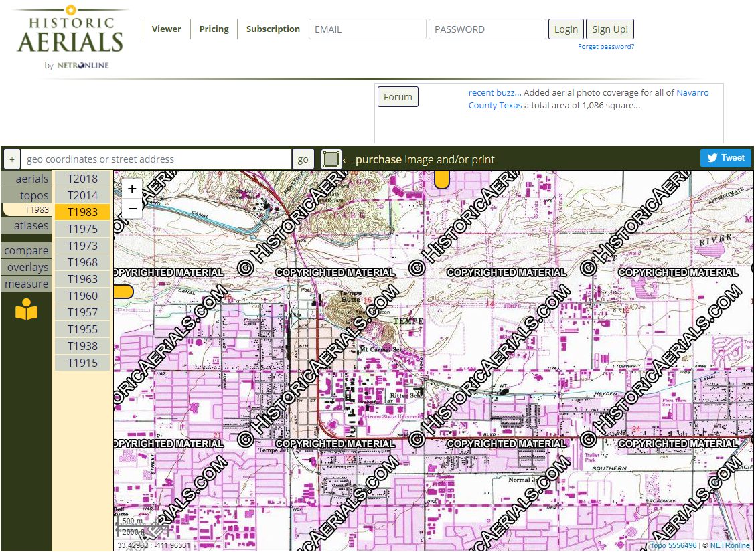Image resolution: width=756 pixels, height=552 pixels.
Task: Click the EMAIL input field
Action: 367,29
